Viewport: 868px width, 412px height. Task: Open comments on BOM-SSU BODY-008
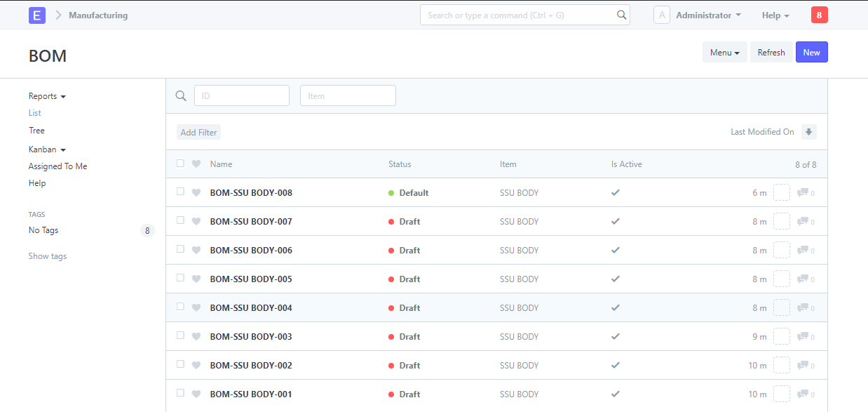pyautogui.click(x=804, y=192)
